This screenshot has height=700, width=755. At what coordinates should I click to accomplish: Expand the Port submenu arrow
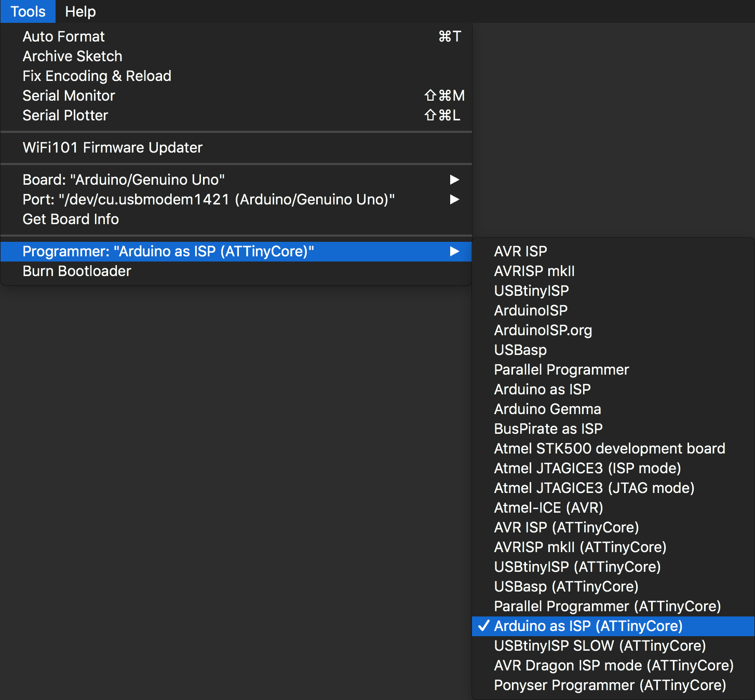click(454, 199)
